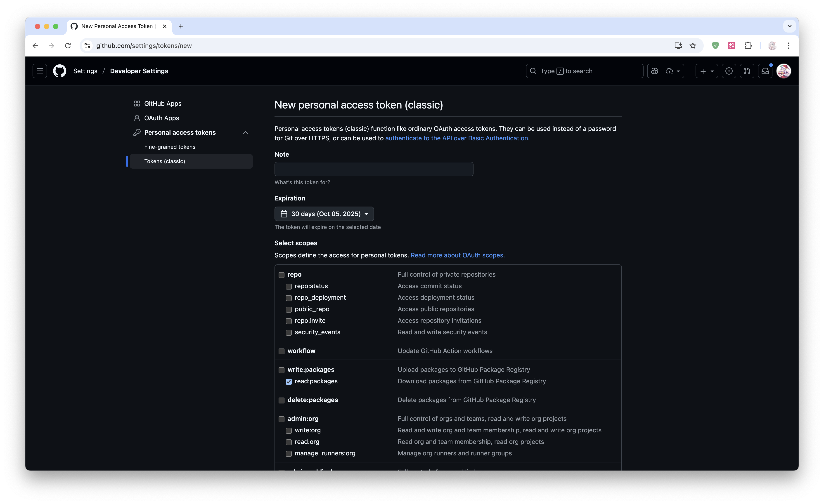824x504 pixels.
Task: Open the red translate extension icon
Action: (x=732, y=45)
